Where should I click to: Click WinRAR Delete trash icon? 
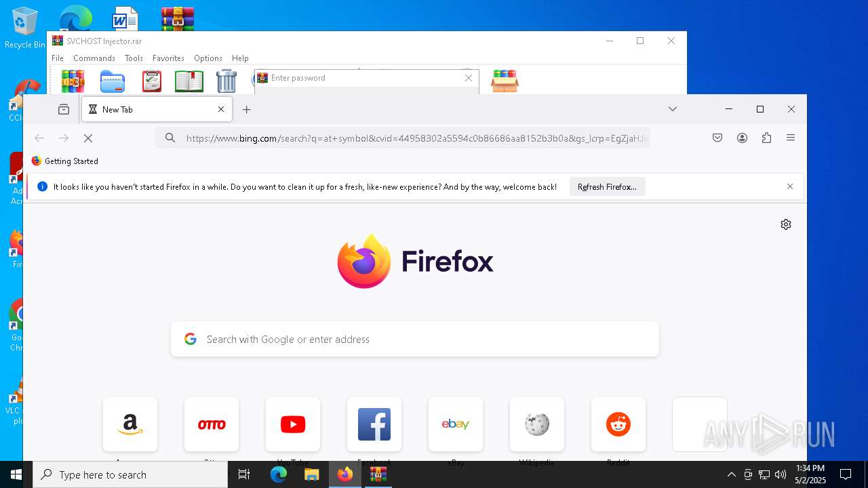coord(226,81)
